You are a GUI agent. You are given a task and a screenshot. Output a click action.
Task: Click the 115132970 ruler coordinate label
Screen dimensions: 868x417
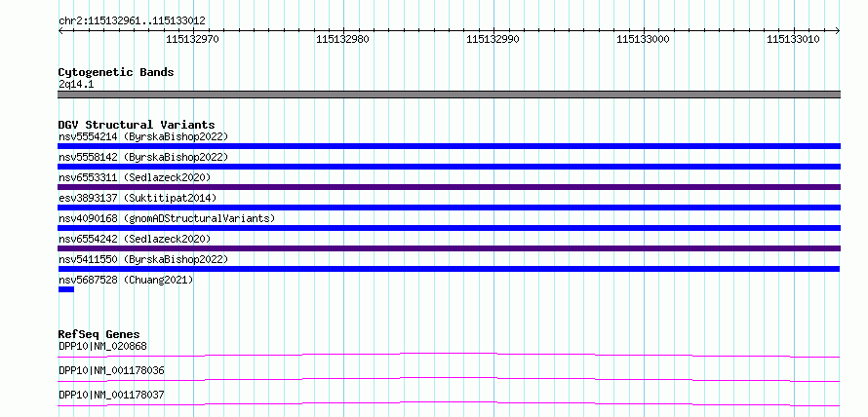(x=193, y=39)
